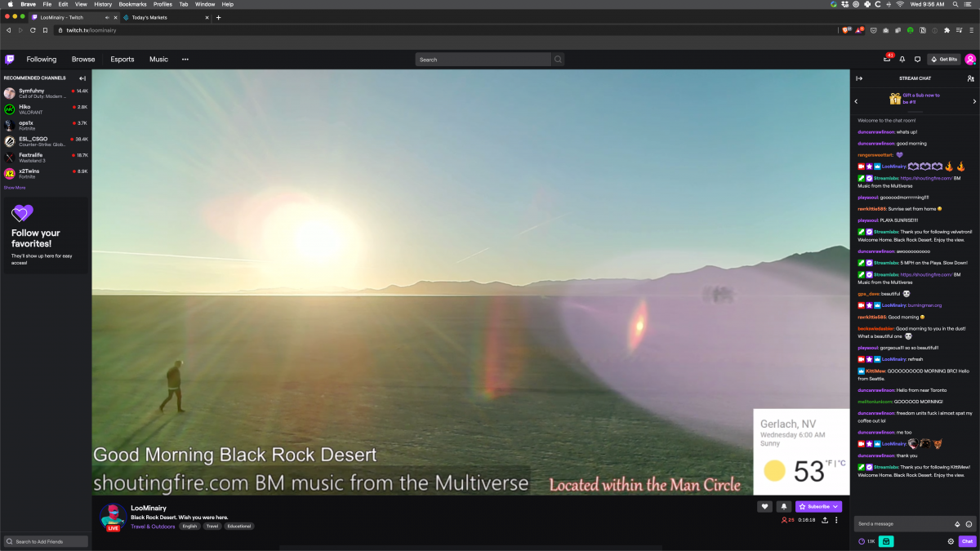Follow the channel with heart button

pyautogui.click(x=765, y=506)
